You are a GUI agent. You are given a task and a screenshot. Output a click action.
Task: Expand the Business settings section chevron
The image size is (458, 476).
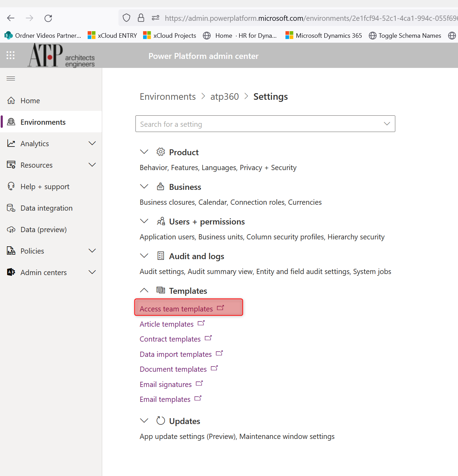point(144,186)
